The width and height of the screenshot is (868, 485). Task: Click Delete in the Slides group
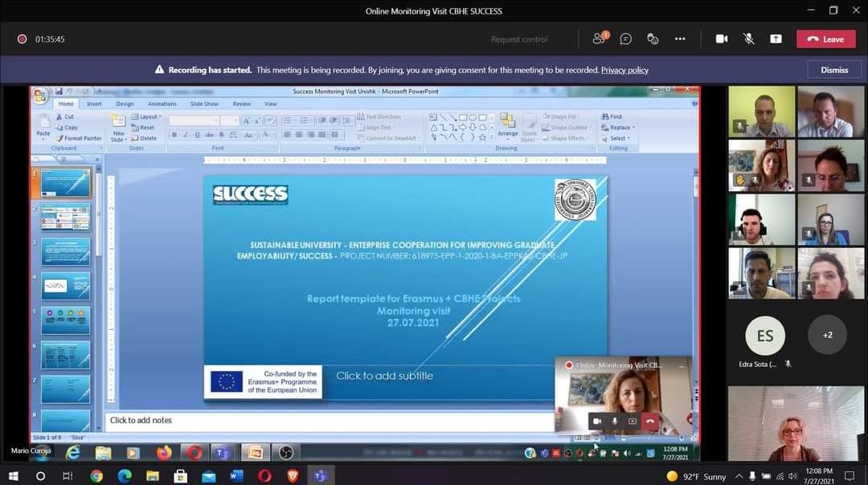[144, 138]
